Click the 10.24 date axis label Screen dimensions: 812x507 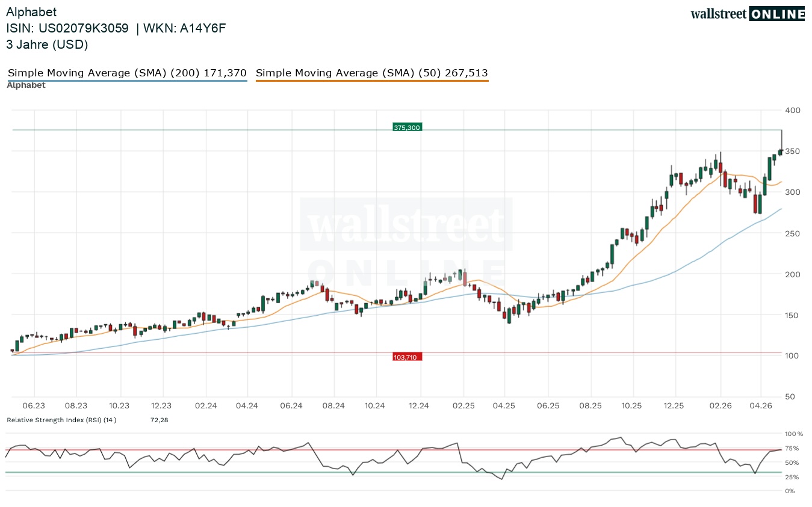pyautogui.click(x=374, y=406)
